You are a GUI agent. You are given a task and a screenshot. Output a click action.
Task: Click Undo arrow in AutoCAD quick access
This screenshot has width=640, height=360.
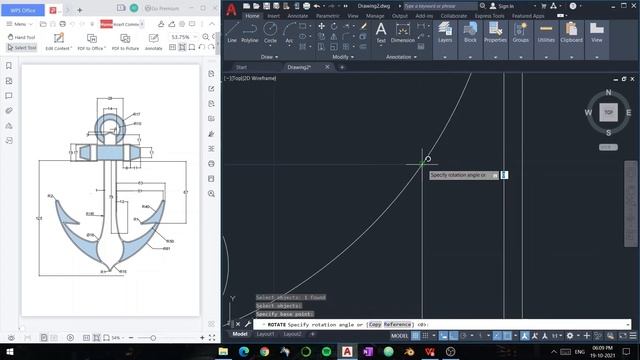tap(317, 6)
